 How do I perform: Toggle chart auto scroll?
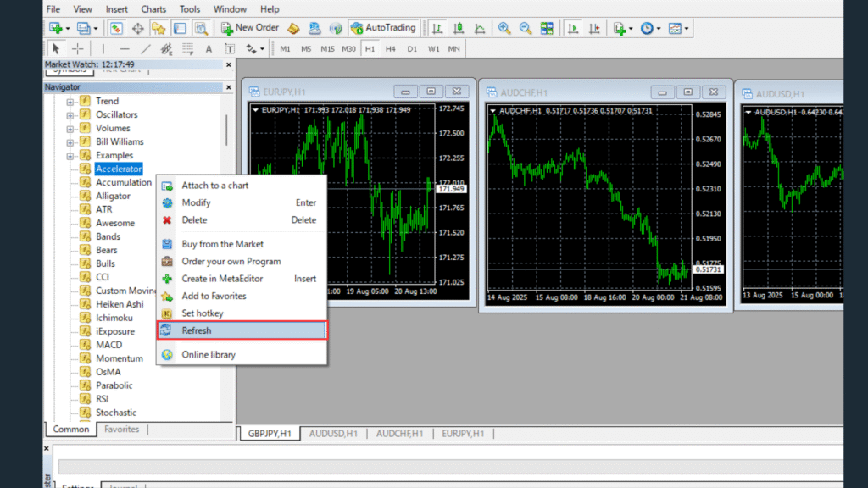[573, 28]
